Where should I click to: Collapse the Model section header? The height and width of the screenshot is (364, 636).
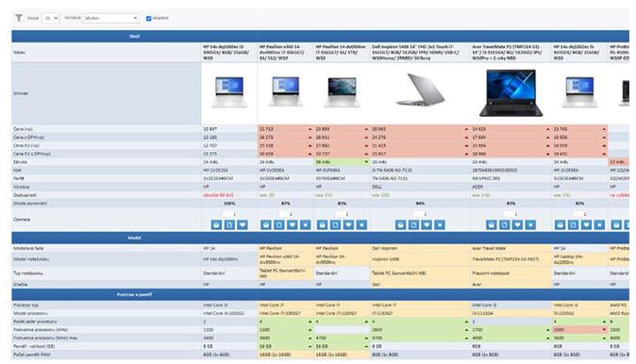(134, 238)
